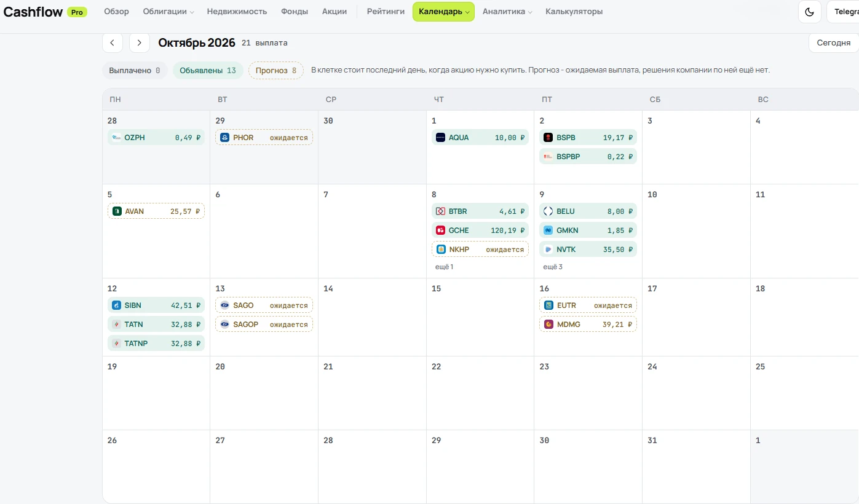Click the AVAN company logo icon
The width and height of the screenshot is (859, 504).
pyautogui.click(x=117, y=211)
